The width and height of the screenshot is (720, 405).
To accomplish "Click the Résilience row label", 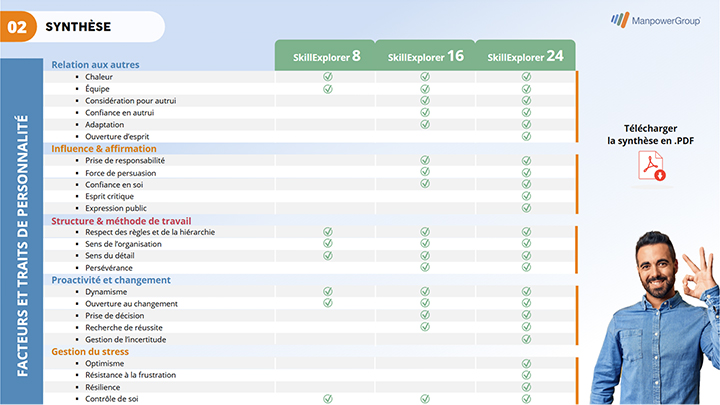I will click(102, 387).
